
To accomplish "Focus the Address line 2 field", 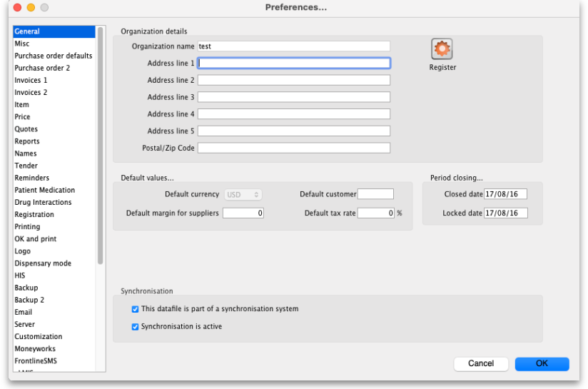I will (x=293, y=80).
